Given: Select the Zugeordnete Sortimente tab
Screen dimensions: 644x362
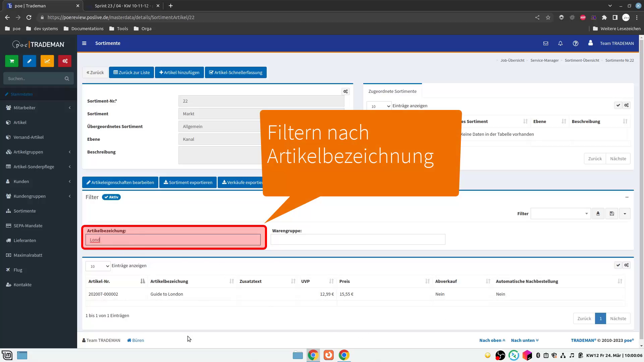Looking at the screenshot, I should point(392,91).
